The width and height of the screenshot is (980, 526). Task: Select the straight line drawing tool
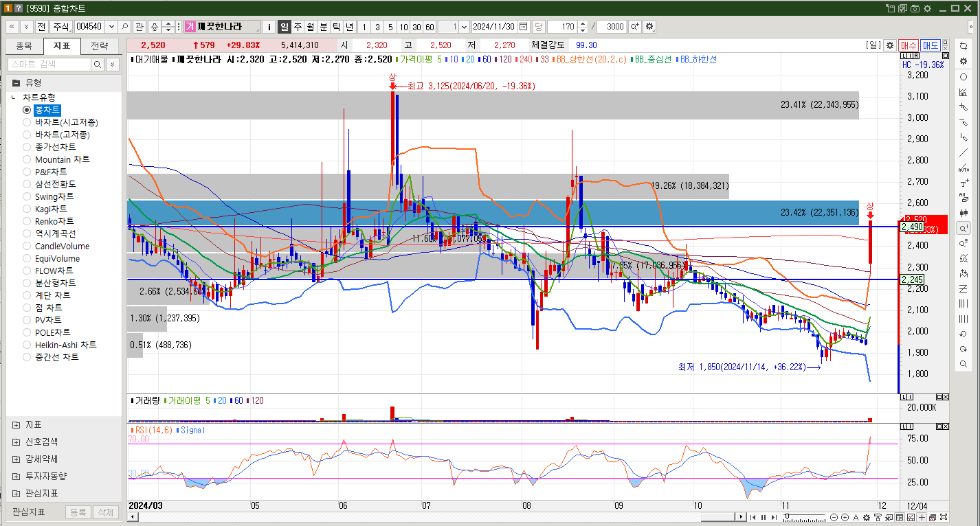point(964,152)
